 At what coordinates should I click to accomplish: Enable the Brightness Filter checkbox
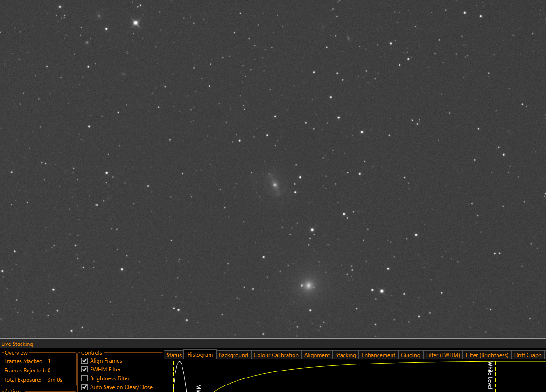pos(84,378)
